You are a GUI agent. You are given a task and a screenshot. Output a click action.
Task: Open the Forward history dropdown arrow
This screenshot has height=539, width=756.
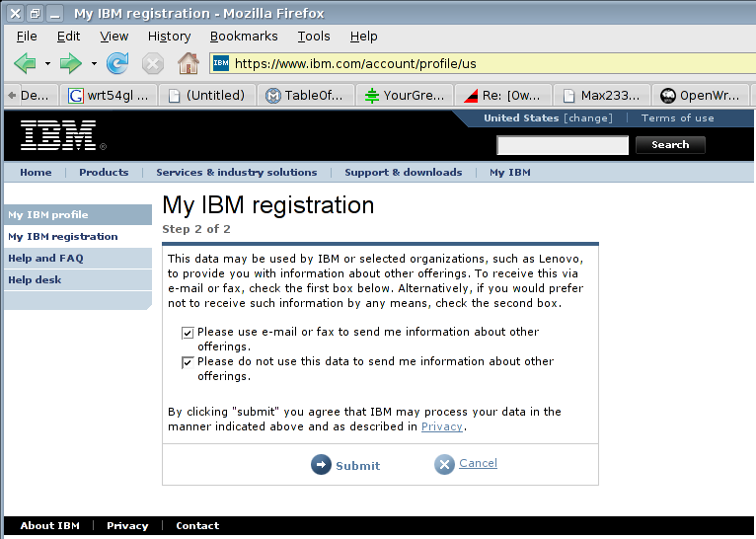pos(94,63)
